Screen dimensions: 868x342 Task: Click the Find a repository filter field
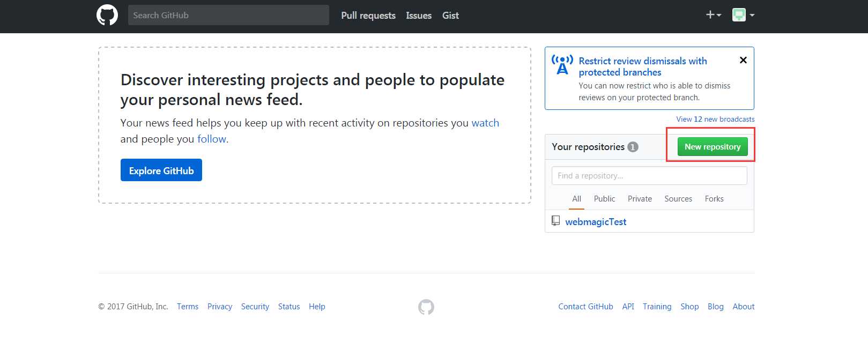(649, 176)
